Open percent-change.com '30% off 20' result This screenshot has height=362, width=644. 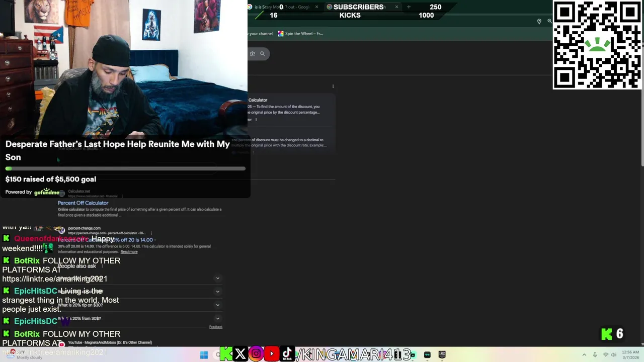pyautogui.click(x=107, y=240)
